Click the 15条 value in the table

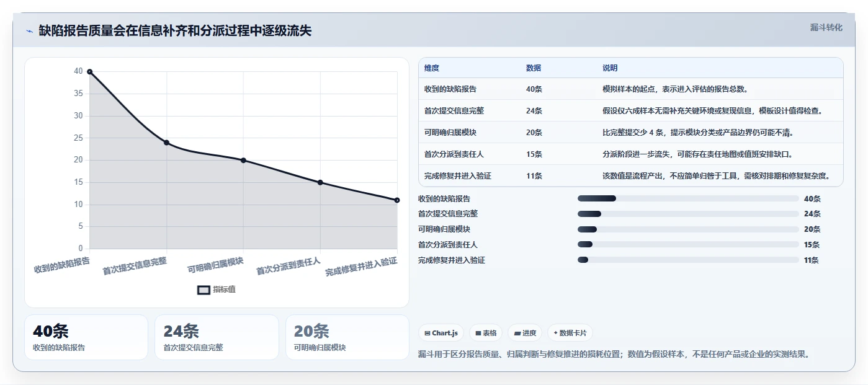(x=534, y=154)
